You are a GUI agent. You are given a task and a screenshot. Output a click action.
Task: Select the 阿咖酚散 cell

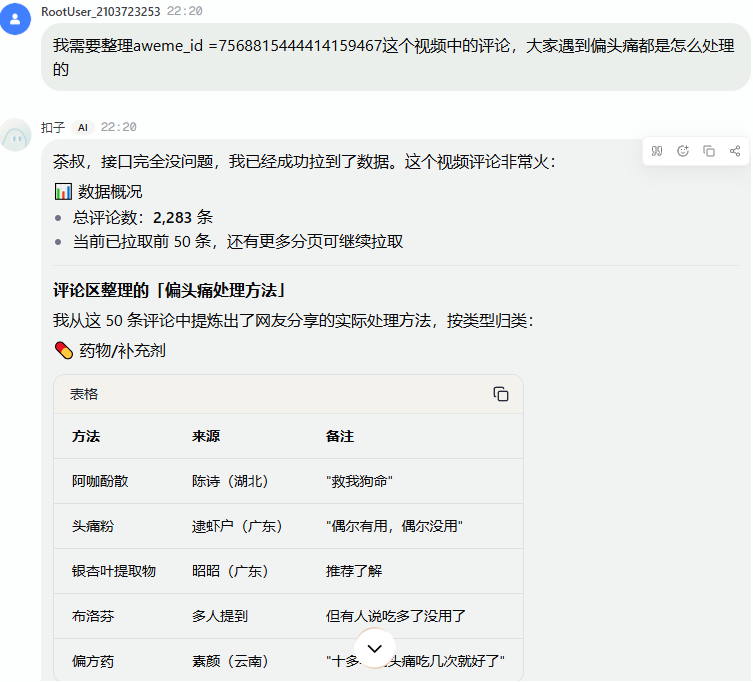(100, 481)
